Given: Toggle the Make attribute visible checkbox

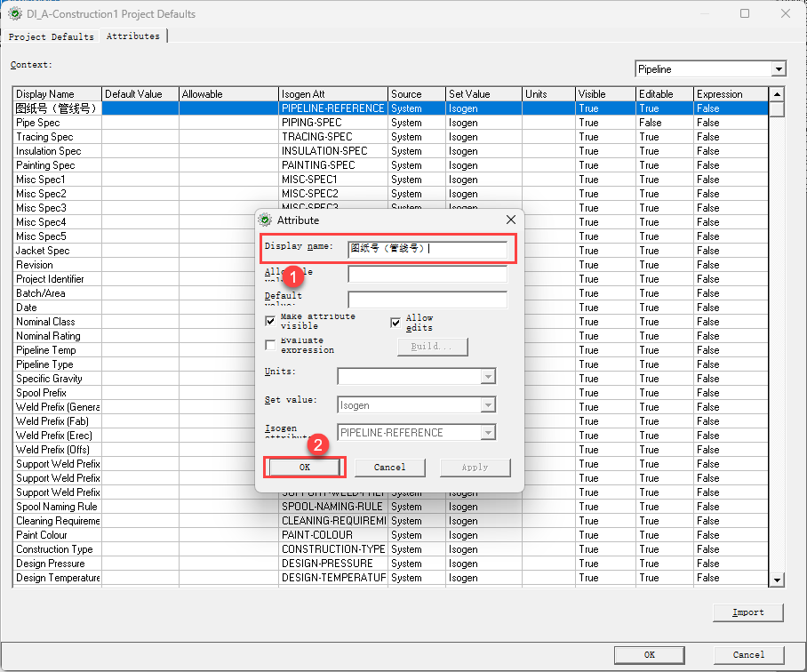Looking at the screenshot, I should pos(271,321).
